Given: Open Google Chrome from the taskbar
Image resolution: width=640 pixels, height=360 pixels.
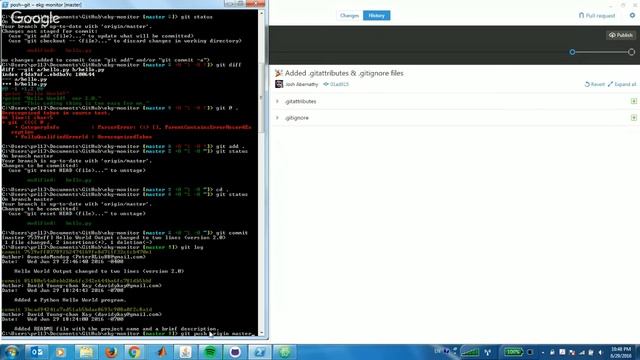Looking at the screenshot, I should click(134, 352).
